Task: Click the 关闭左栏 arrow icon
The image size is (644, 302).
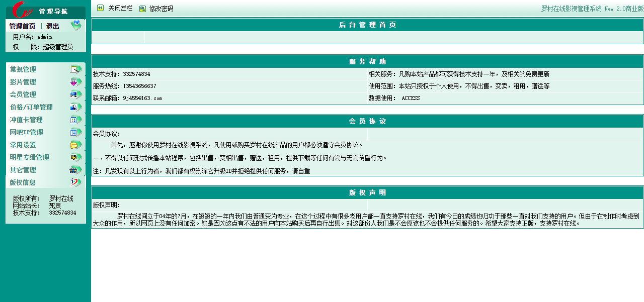Action: [x=100, y=8]
